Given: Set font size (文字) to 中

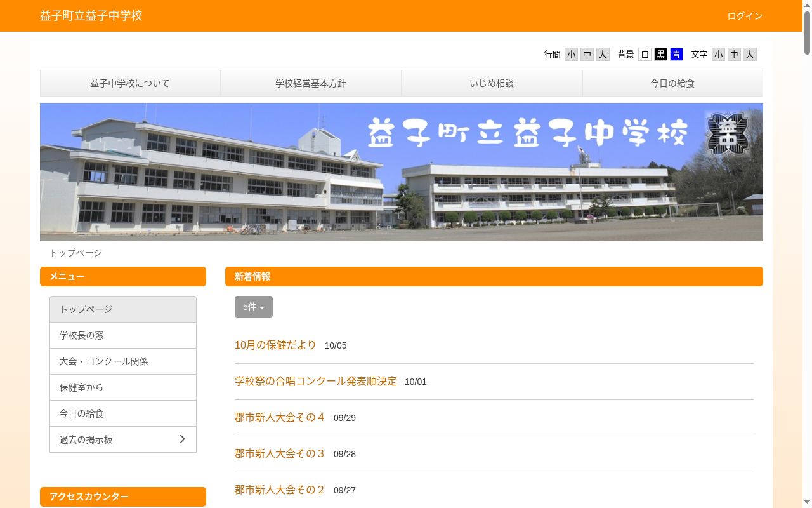Looking at the screenshot, I should pyautogui.click(x=734, y=55).
